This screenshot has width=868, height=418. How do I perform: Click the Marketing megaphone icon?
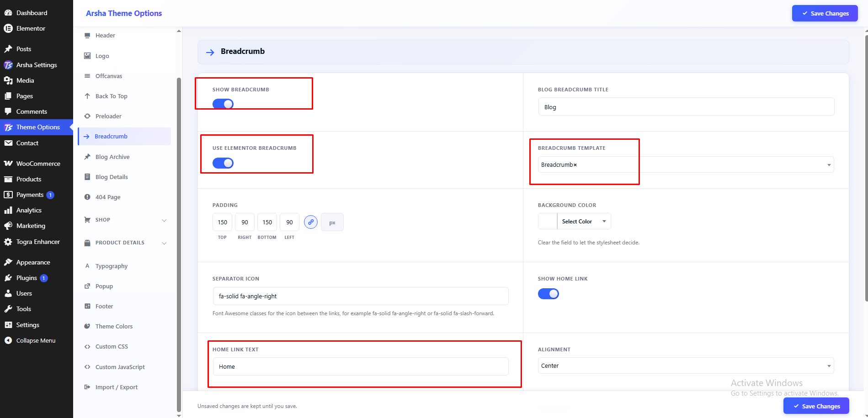pos(8,226)
